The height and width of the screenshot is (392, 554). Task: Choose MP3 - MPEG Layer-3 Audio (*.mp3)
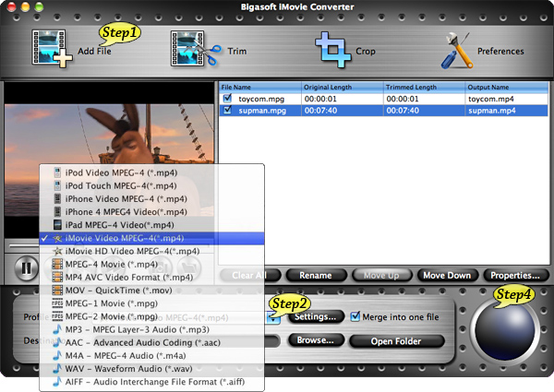point(151,329)
